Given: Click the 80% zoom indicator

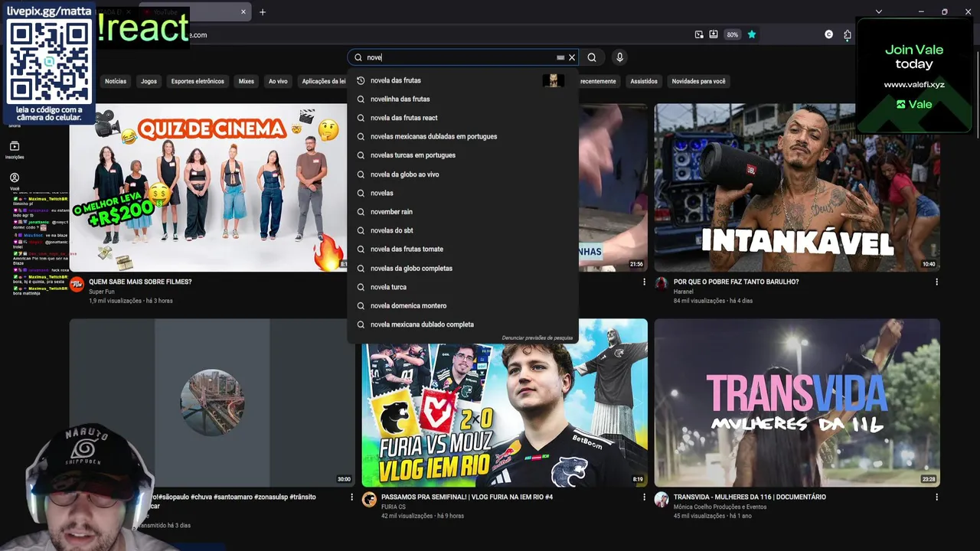Looking at the screenshot, I should coord(733,34).
